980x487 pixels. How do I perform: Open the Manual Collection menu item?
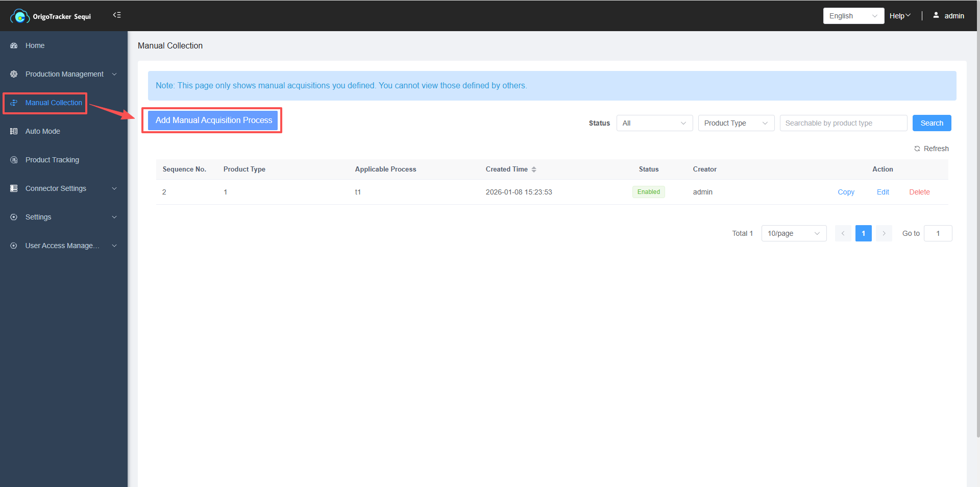tap(54, 103)
